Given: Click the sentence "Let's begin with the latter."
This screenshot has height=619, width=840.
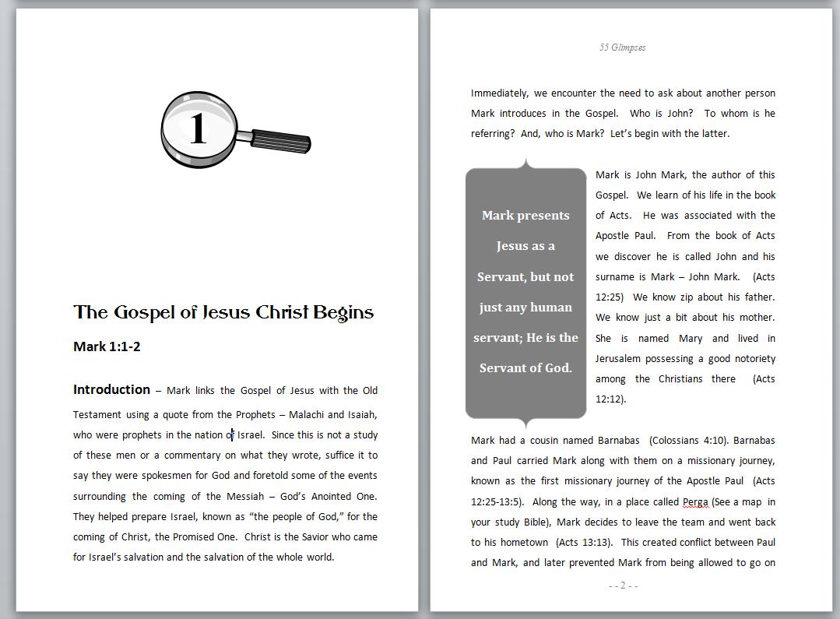Looking at the screenshot, I should tap(670, 134).
